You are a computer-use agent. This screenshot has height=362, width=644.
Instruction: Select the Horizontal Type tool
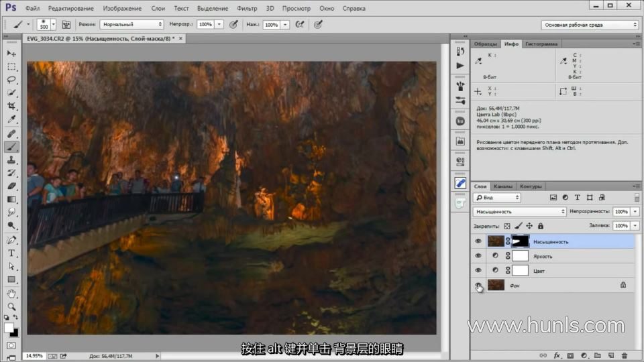[11, 253]
